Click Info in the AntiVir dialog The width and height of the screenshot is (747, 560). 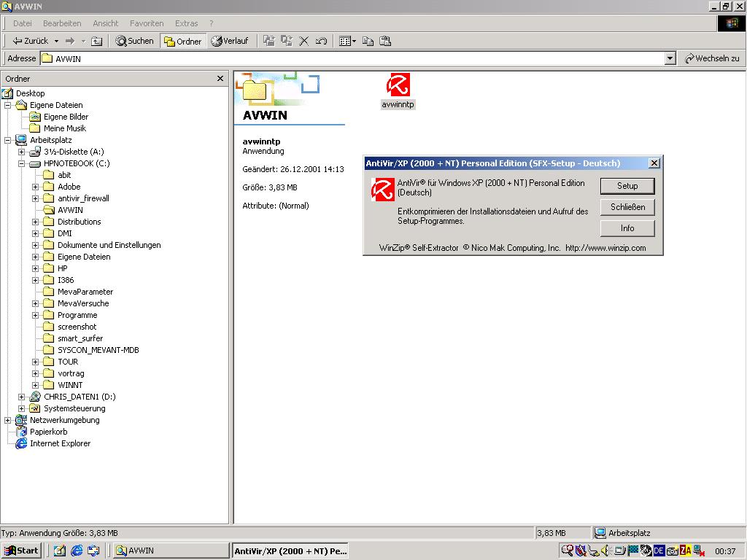(627, 228)
